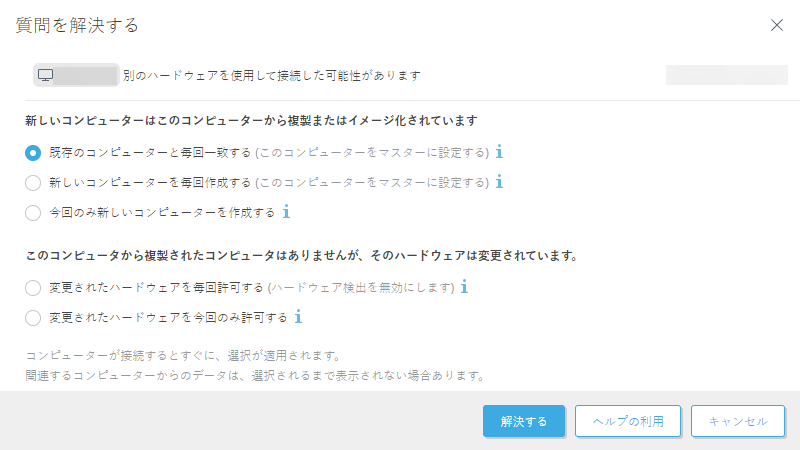Viewport: 800px width, 450px height.
Task: Click info icon beside 変更されたハードウェアを毎回許可する
Action: [464, 287]
